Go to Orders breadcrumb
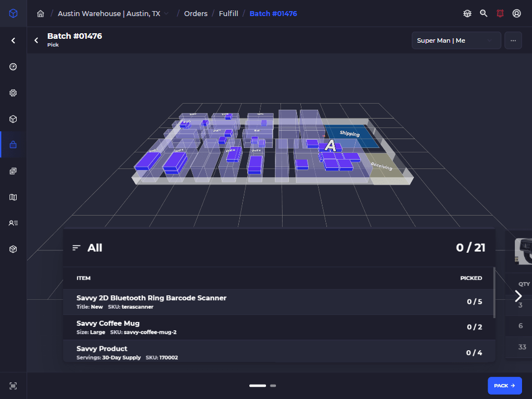The width and height of the screenshot is (532, 399). point(196,13)
